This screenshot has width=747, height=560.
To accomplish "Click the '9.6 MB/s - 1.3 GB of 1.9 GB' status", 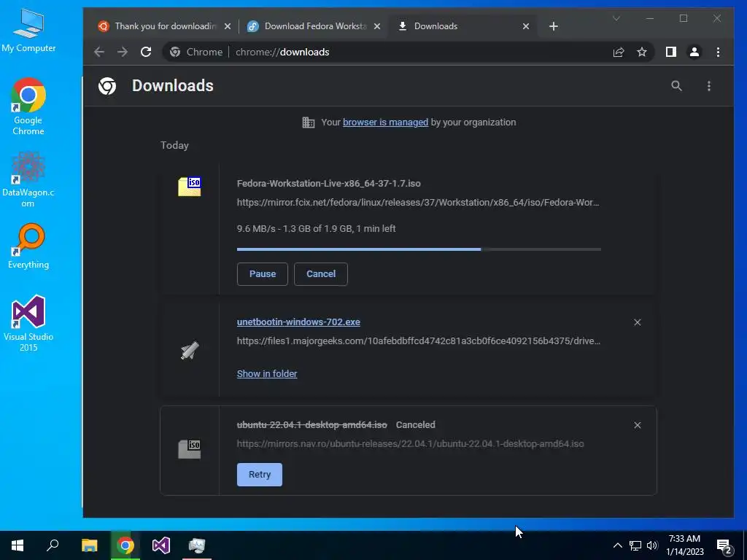I will pyautogui.click(x=317, y=228).
